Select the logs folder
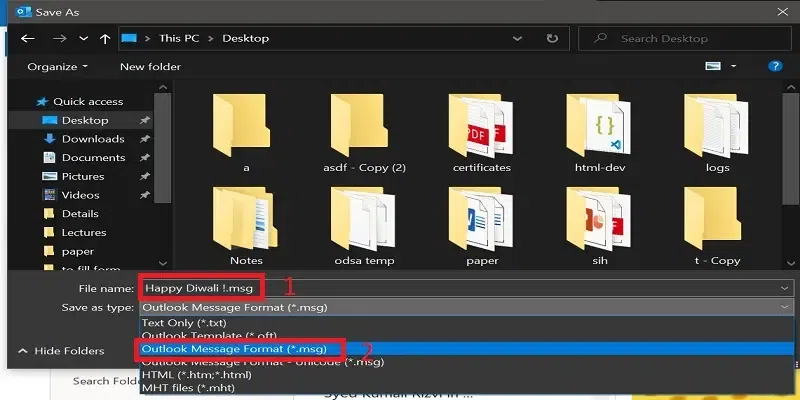 (x=717, y=134)
